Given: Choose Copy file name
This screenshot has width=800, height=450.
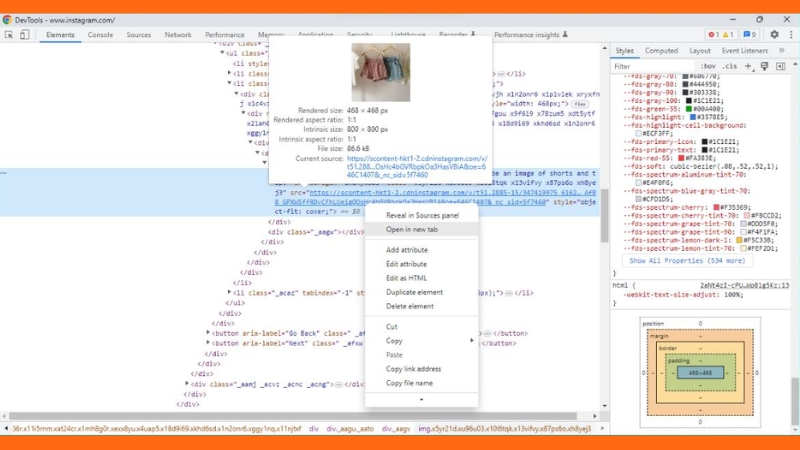Looking at the screenshot, I should pos(422,383).
